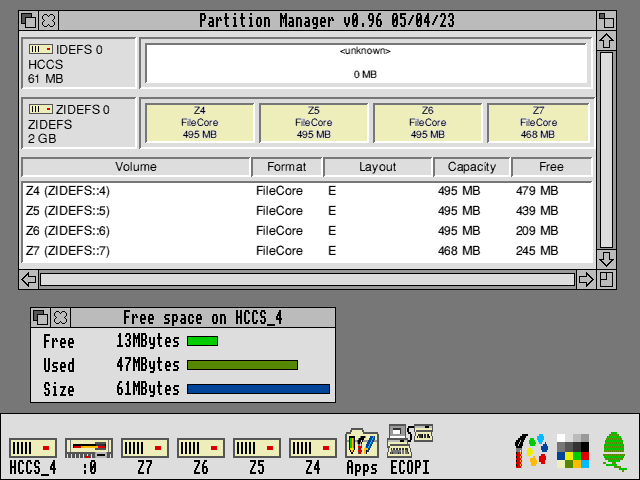
Task: Click the blue Size bar
Action: point(258,389)
